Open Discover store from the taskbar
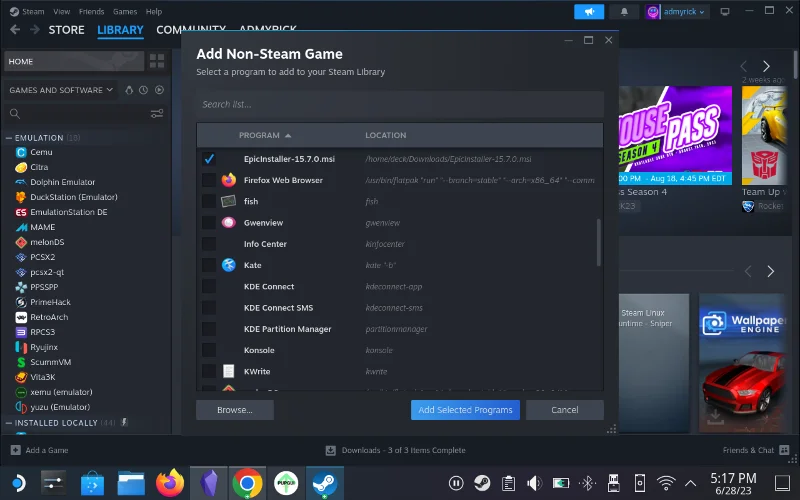The width and height of the screenshot is (800, 500). pos(92,483)
